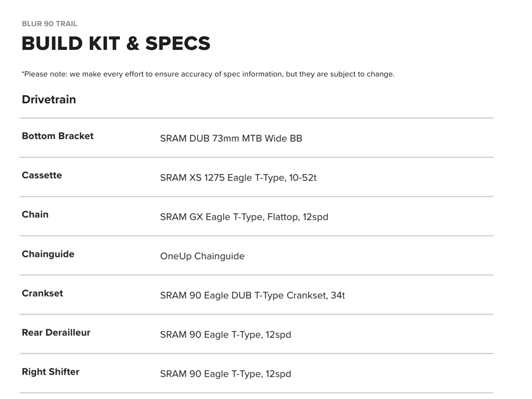
Task: Select the Right Shifter's spec value text
Action: coord(225,374)
